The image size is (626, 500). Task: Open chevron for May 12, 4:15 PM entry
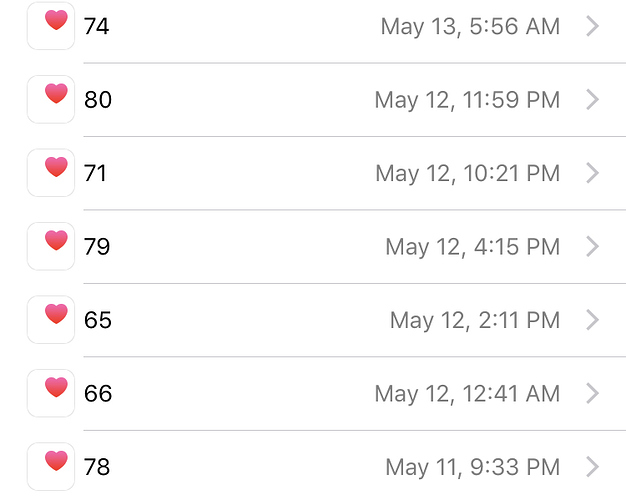point(592,246)
